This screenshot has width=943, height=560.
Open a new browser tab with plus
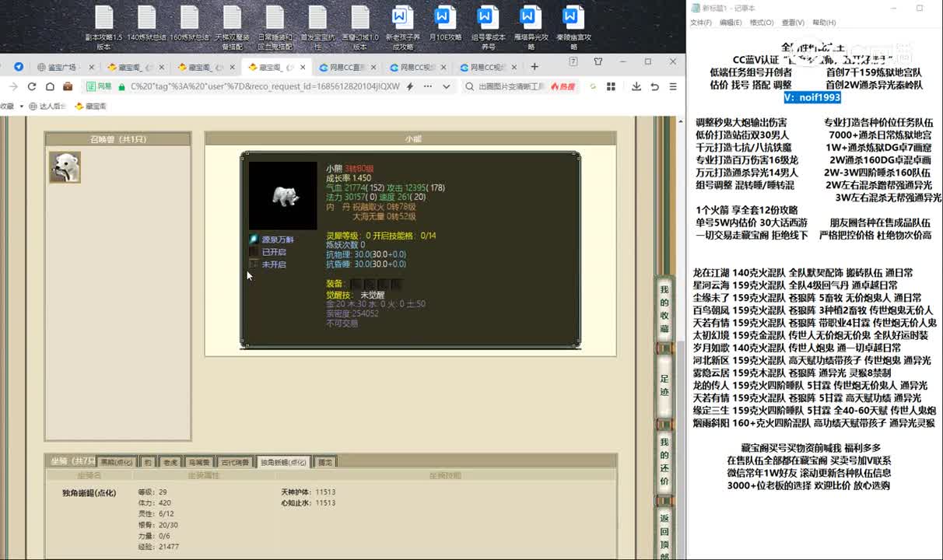point(533,67)
